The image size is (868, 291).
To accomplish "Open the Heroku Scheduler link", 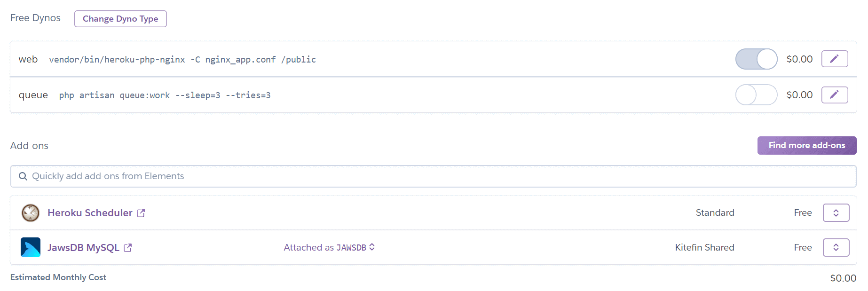I will 90,213.
